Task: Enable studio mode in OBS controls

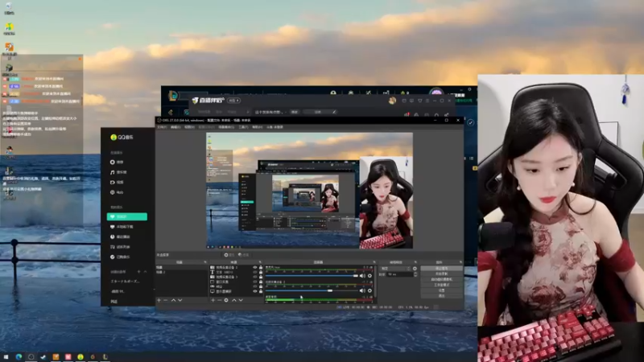Action: pyautogui.click(x=441, y=285)
